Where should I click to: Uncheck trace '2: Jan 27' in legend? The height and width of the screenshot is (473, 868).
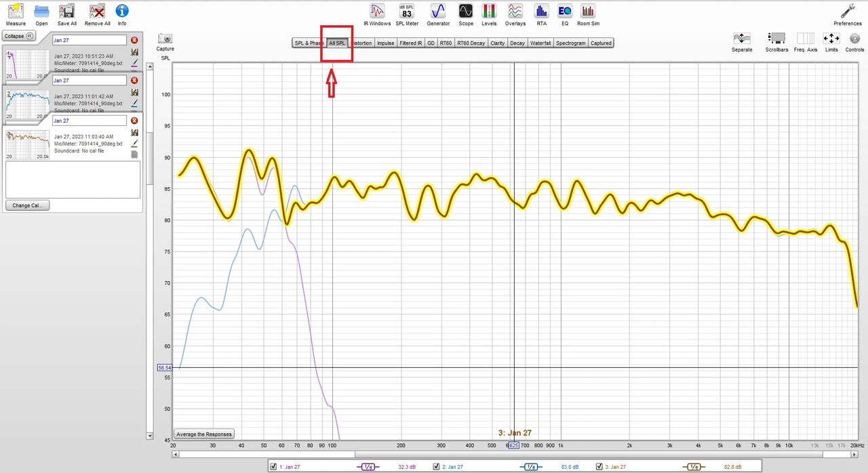[x=436, y=467]
